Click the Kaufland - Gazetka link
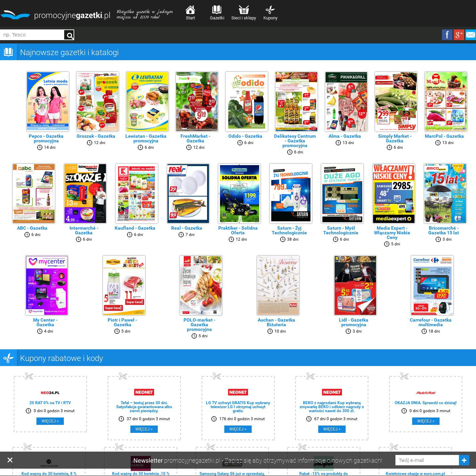476x476 pixels. click(x=135, y=228)
